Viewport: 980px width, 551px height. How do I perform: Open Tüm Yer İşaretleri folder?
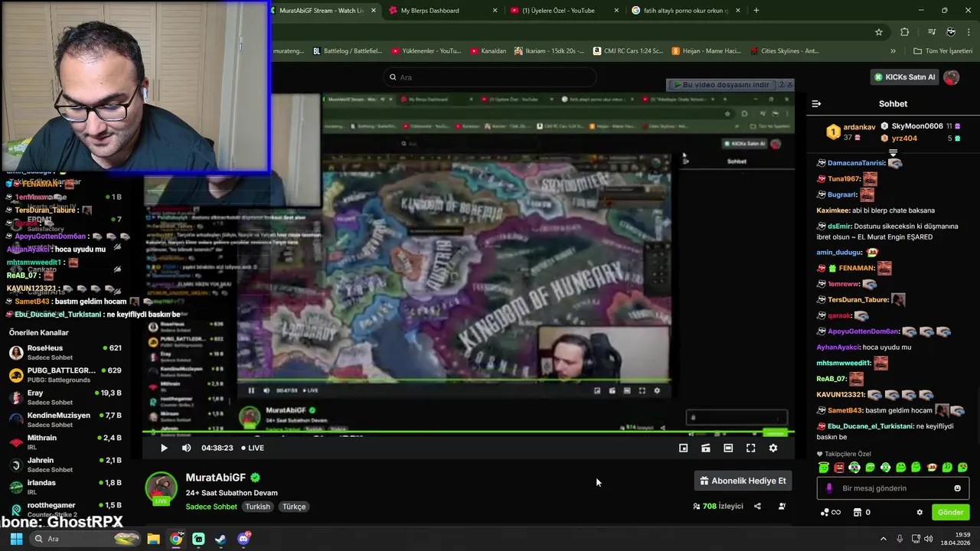tap(943, 51)
